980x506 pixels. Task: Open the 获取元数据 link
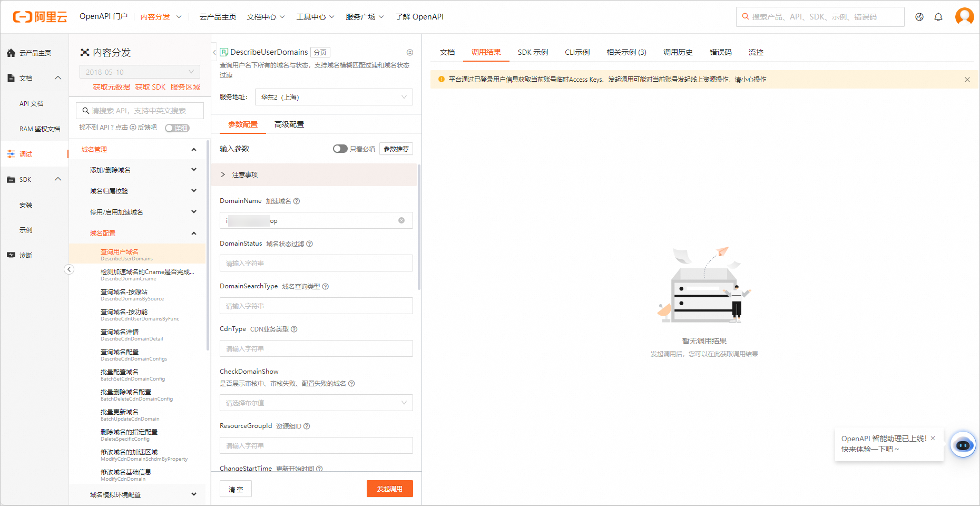(x=112, y=87)
